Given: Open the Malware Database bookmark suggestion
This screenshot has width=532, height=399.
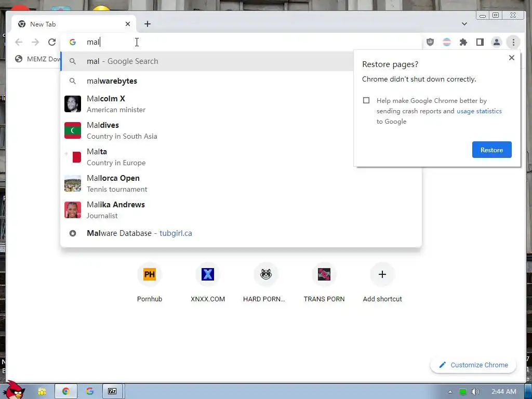Looking at the screenshot, I should pyautogui.click(x=241, y=233).
